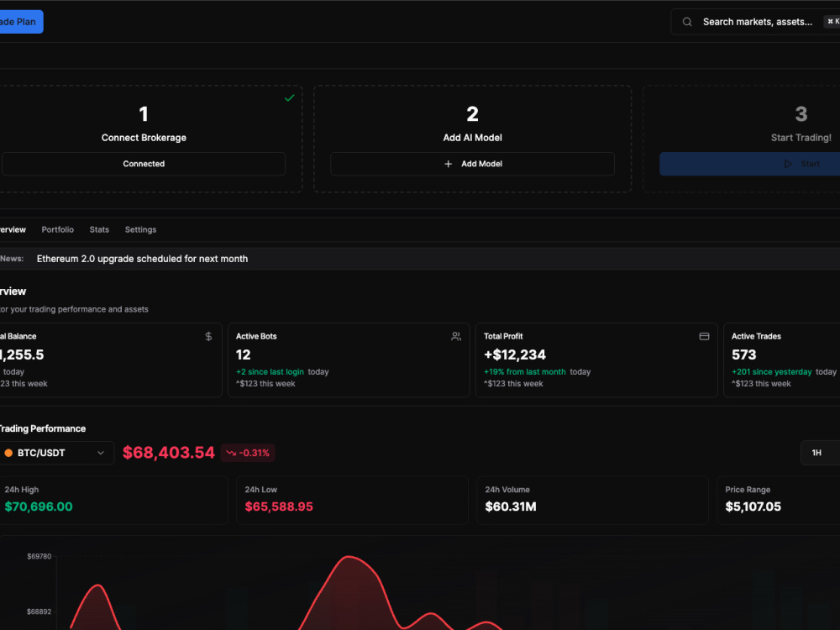Switch to the Stats tab
840x630 pixels.
(x=99, y=230)
